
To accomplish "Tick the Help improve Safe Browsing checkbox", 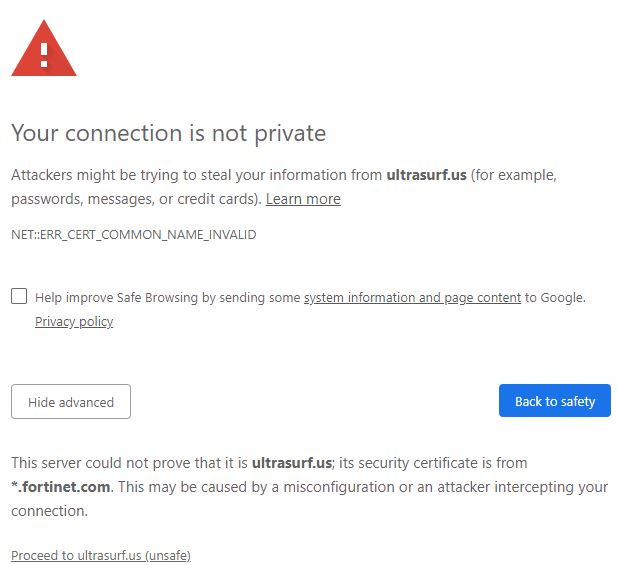I will (19, 296).
